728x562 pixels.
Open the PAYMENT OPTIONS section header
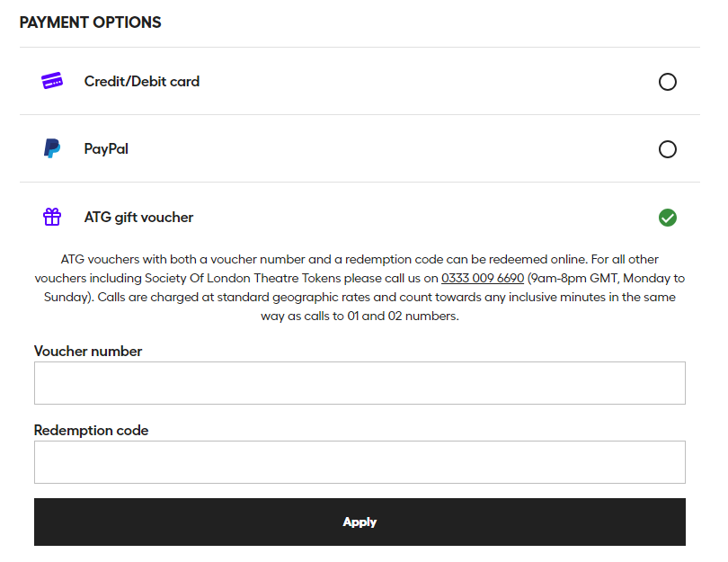[90, 22]
